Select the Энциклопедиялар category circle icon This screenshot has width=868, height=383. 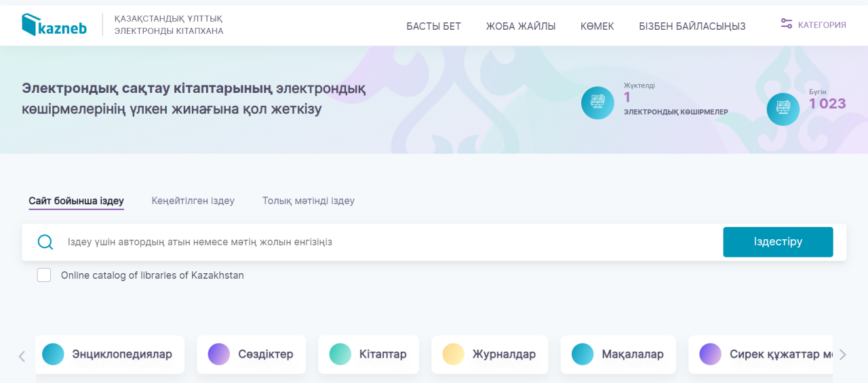53,354
